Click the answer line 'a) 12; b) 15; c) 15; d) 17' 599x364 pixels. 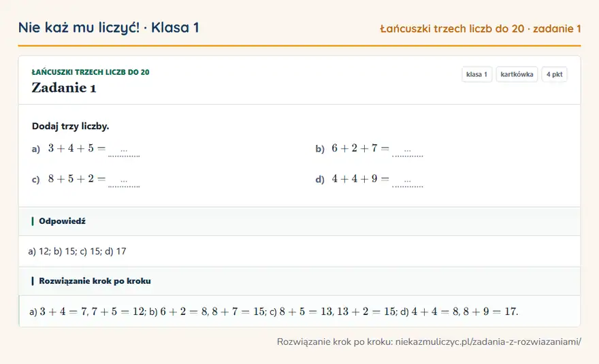(x=77, y=251)
